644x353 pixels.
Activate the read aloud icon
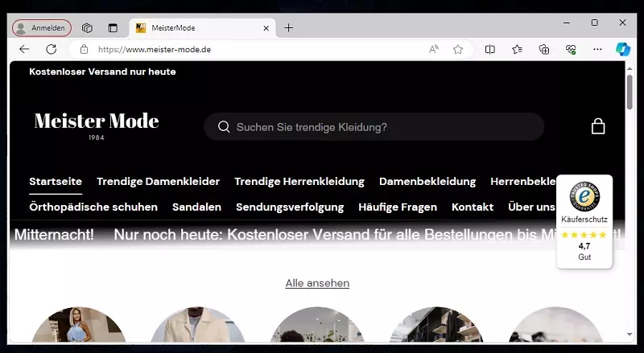tap(433, 50)
